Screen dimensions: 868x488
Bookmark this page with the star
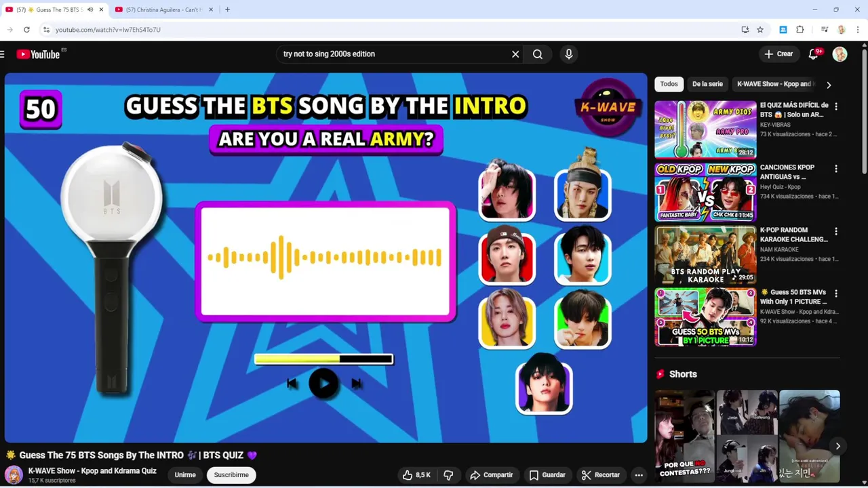760,30
